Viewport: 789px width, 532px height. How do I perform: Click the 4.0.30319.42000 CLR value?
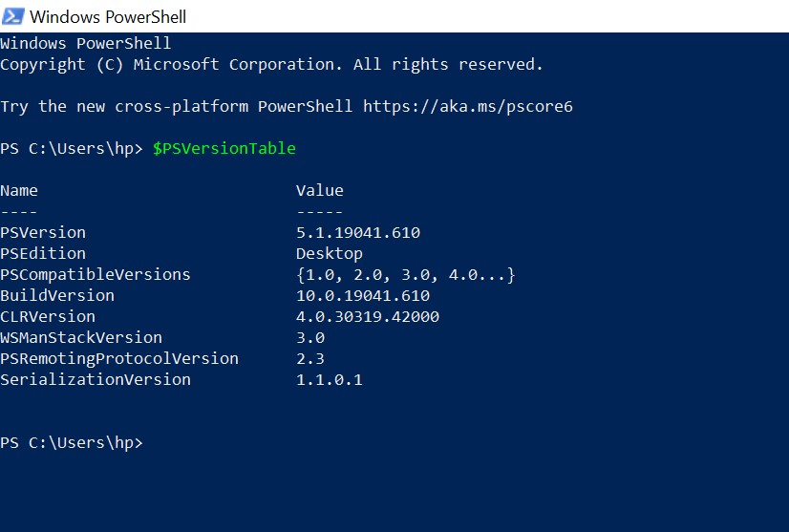click(368, 316)
